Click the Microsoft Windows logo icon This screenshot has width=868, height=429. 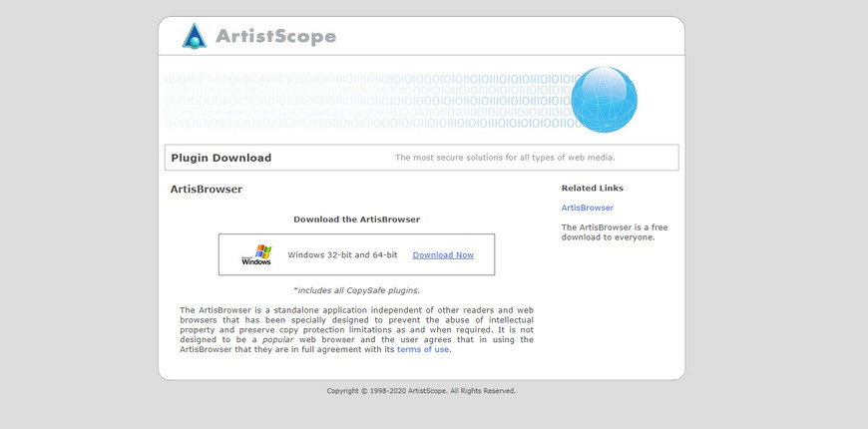coord(256,255)
